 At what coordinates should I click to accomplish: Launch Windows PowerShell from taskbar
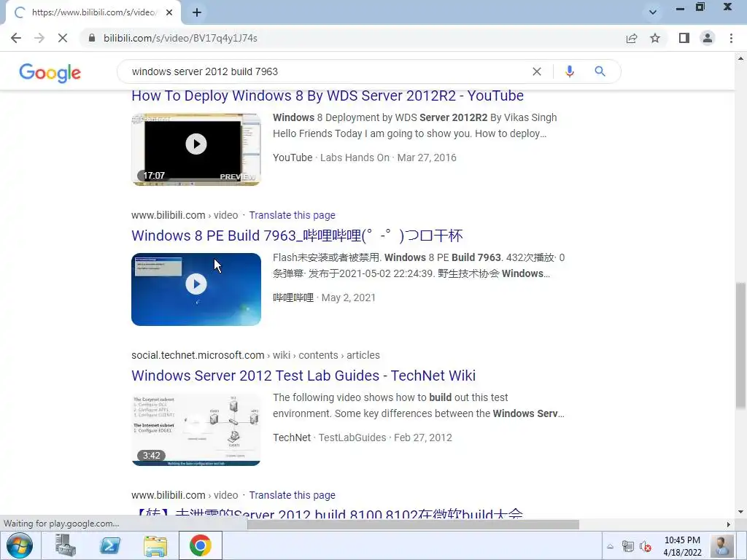[110, 545]
